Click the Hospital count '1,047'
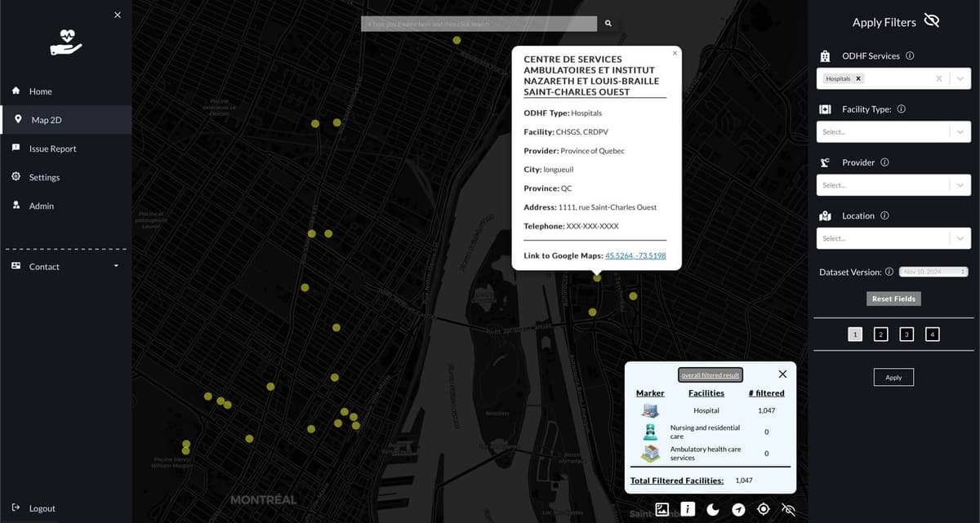This screenshot has width=980, height=523. (x=766, y=410)
